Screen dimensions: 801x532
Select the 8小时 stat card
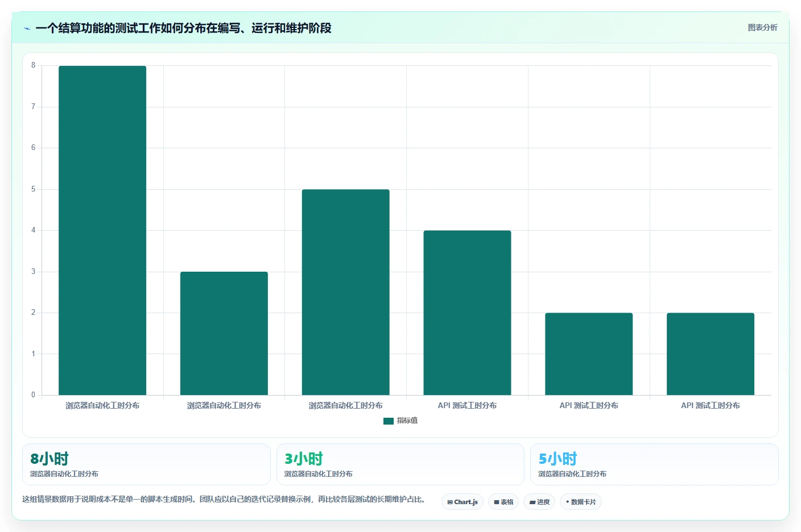146,464
